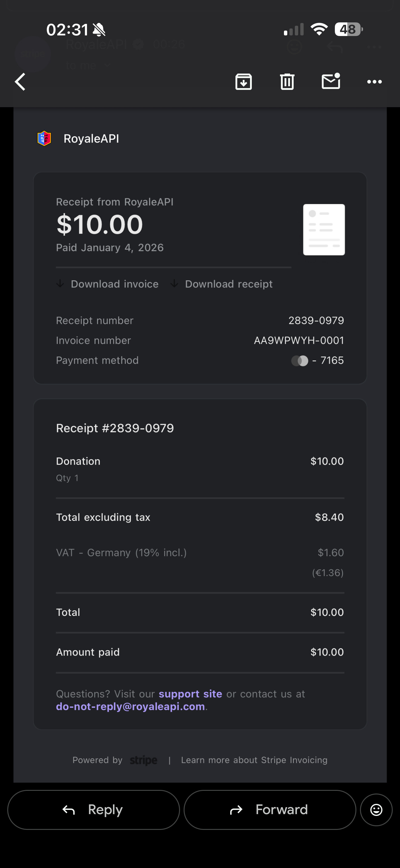400x868 pixels.
Task: Tap the RoyaleAPI shield logo
Action: (x=44, y=139)
